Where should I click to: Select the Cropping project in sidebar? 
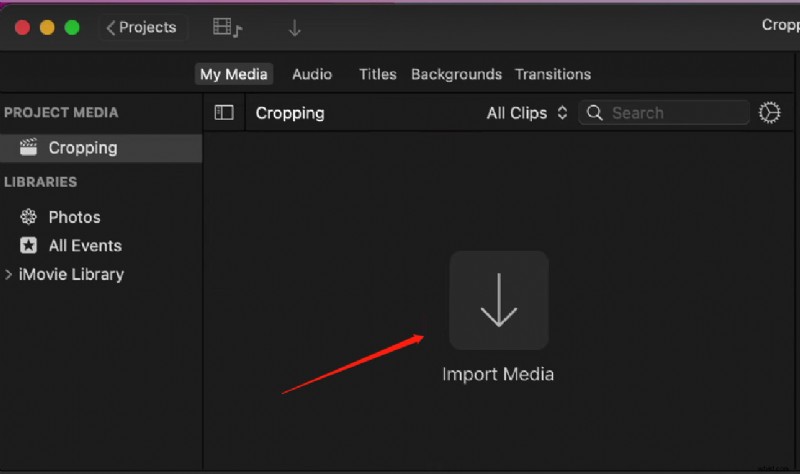pyautogui.click(x=101, y=148)
